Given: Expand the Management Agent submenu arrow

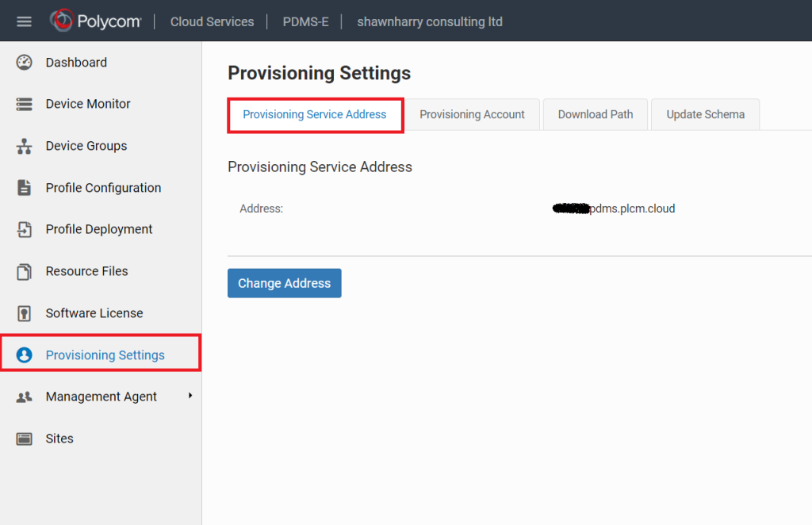Looking at the screenshot, I should point(190,396).
